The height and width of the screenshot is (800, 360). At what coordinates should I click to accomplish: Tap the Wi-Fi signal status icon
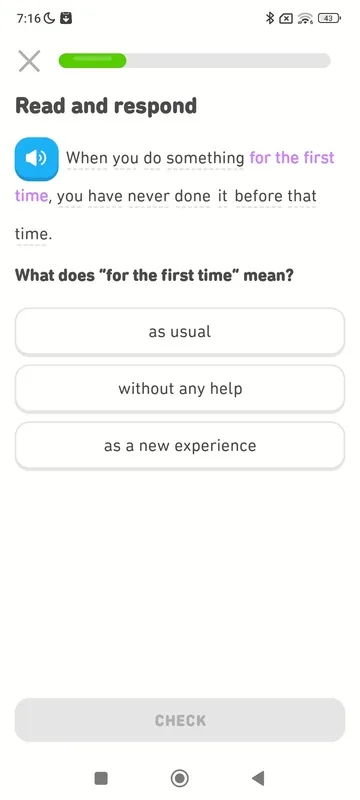point(305,18)
